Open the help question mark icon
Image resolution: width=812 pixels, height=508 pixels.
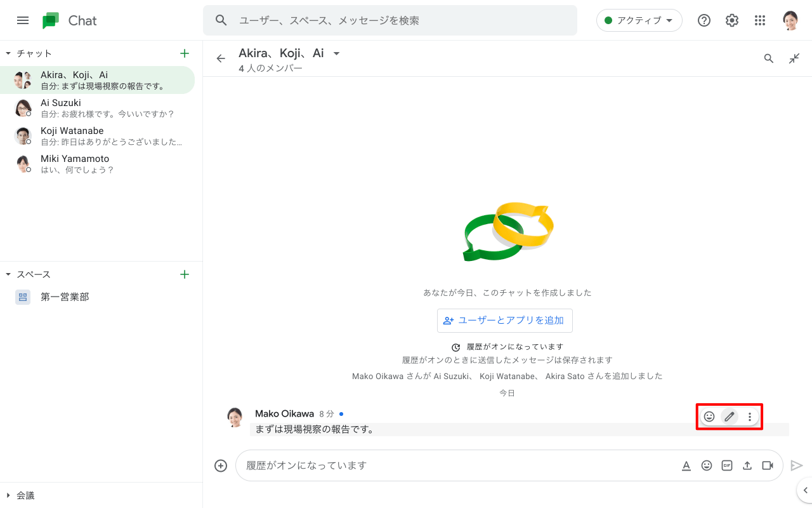coord(704,20)
